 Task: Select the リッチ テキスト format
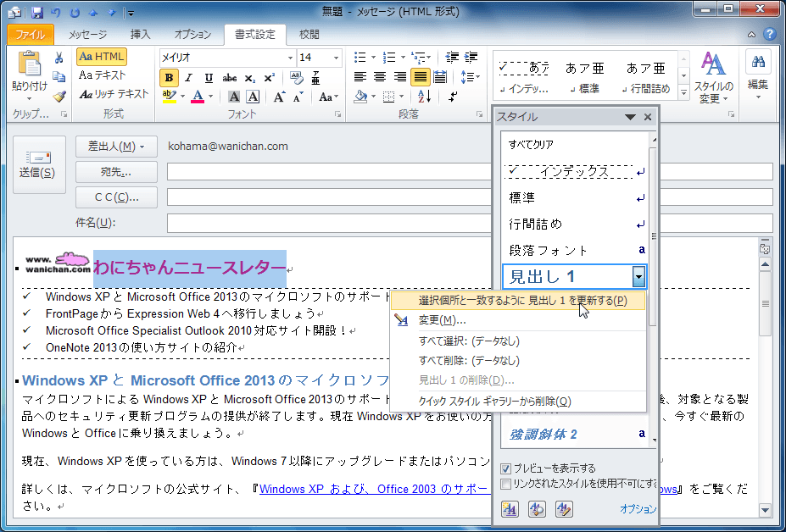pyautogui.click(x=114, y=94)
